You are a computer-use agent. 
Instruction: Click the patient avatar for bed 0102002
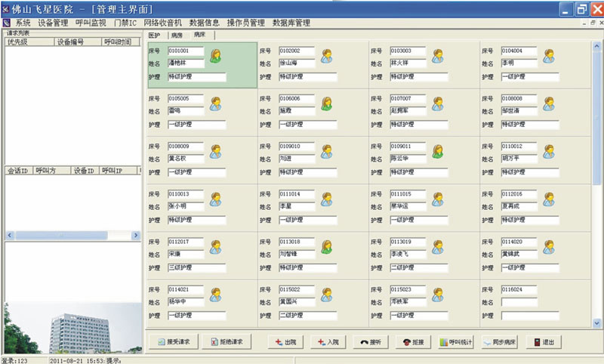pyautogui.click(x=327, y=56)
